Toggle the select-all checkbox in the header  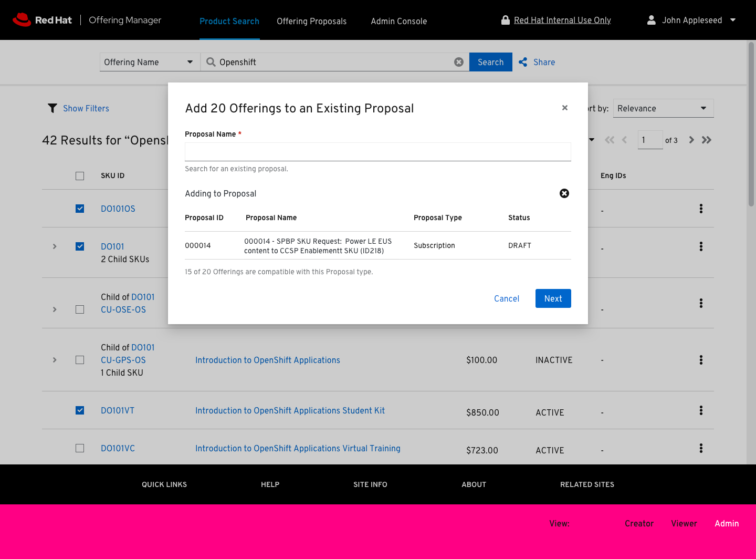(x=80, y=176)
